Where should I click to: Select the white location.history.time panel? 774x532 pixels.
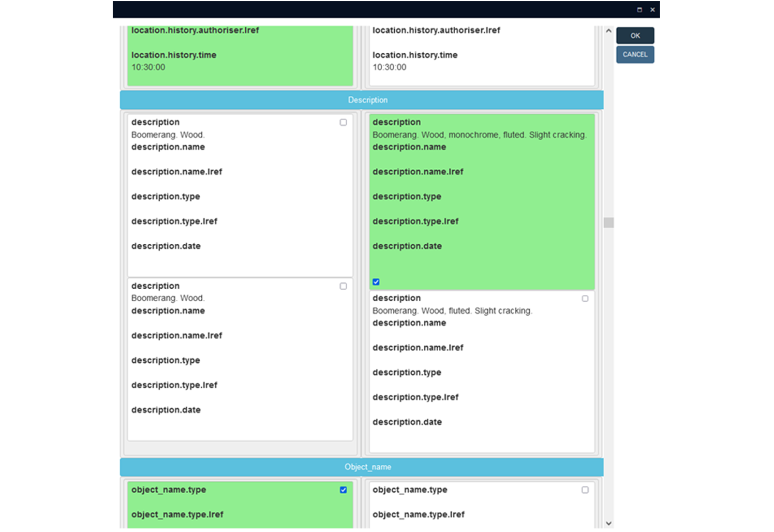[x=481, y=61]
